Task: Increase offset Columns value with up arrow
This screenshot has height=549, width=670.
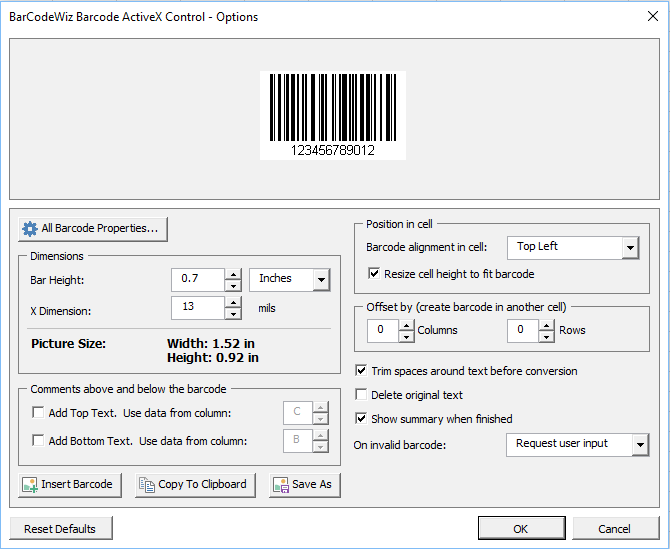Action: (x=406, y=326)
